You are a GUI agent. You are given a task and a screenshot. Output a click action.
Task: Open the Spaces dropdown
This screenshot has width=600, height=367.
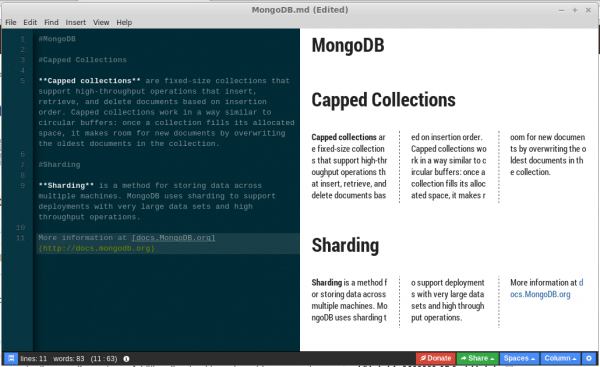519,359
